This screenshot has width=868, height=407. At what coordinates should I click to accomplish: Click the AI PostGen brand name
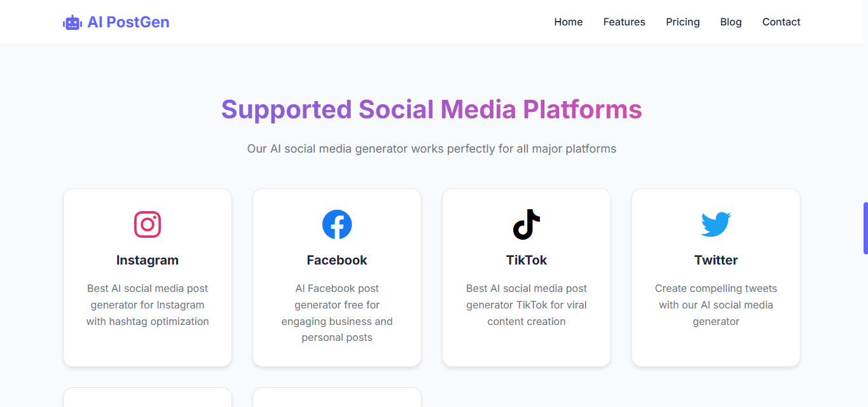[x=128, y=22]
